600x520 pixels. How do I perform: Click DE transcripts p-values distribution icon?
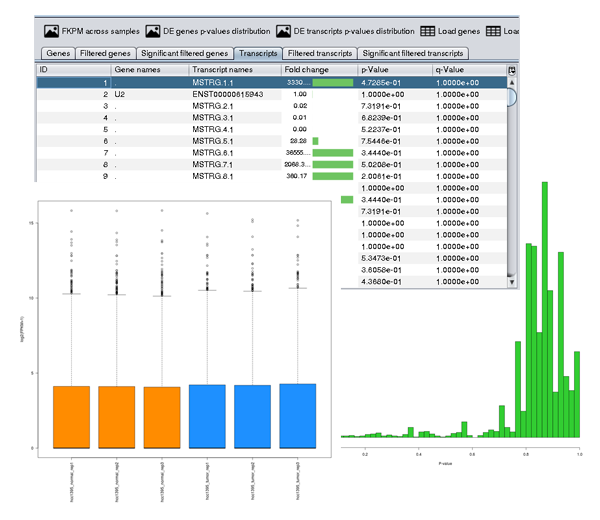tap(283, 32)
